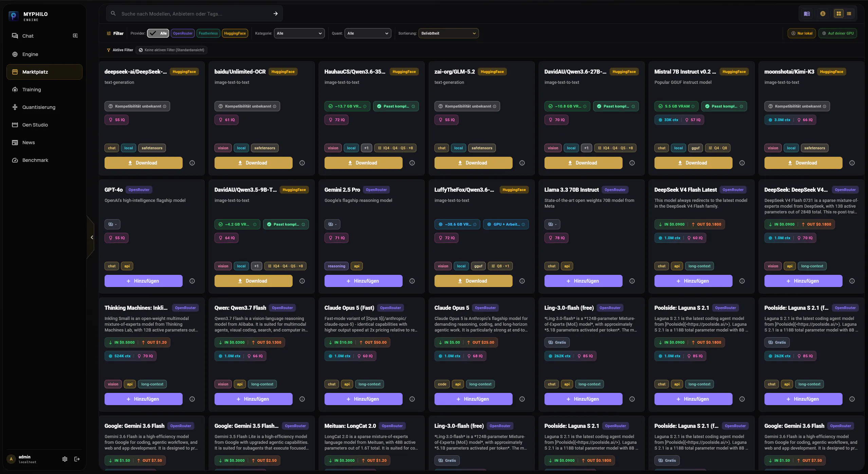Filter by Featherless provider chip
The width and height of the screenshot is (868, 474).
pyautogui.click(x=208, y=33)
